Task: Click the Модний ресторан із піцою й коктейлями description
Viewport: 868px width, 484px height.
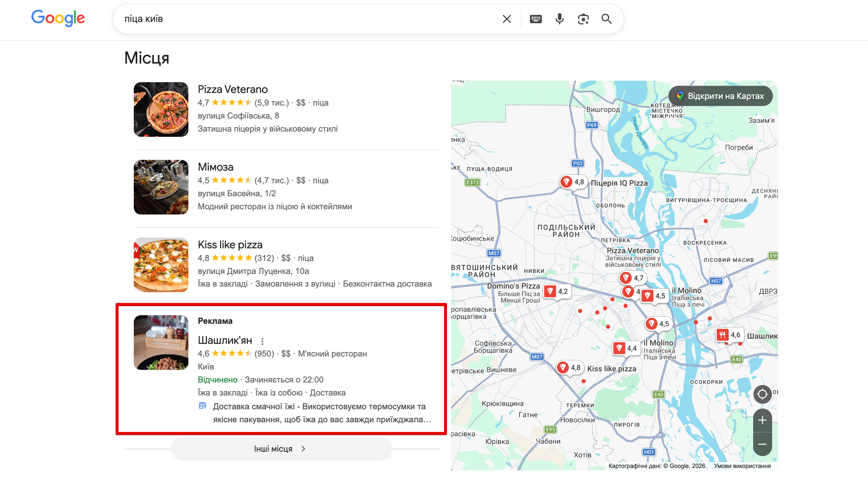Action: tap(275, 206)
